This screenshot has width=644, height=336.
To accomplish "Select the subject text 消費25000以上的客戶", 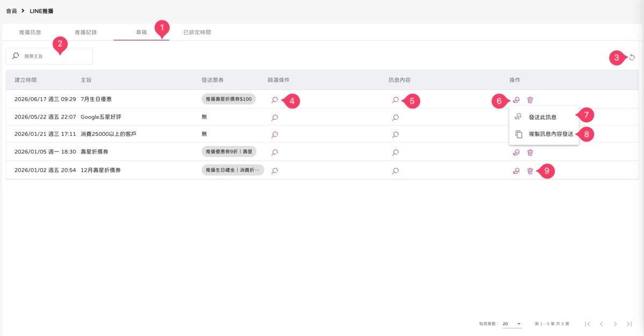I will (108, 134).
